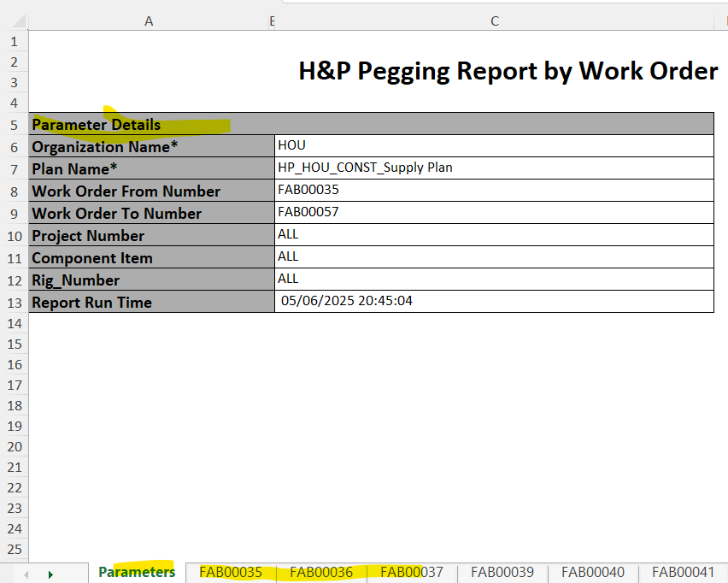Screen dimensions: 728x583
Task: Select the cell containing FAB00057
Action: point(494,213)
